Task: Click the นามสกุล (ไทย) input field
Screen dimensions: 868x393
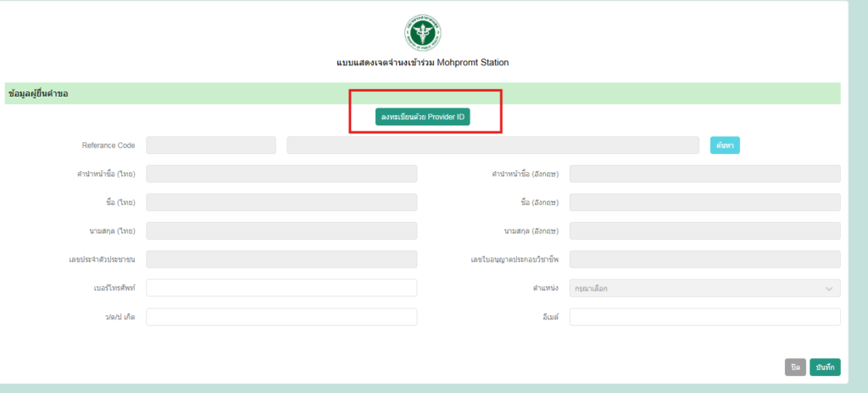Action: pyautogui.click(x=281, y=231)
